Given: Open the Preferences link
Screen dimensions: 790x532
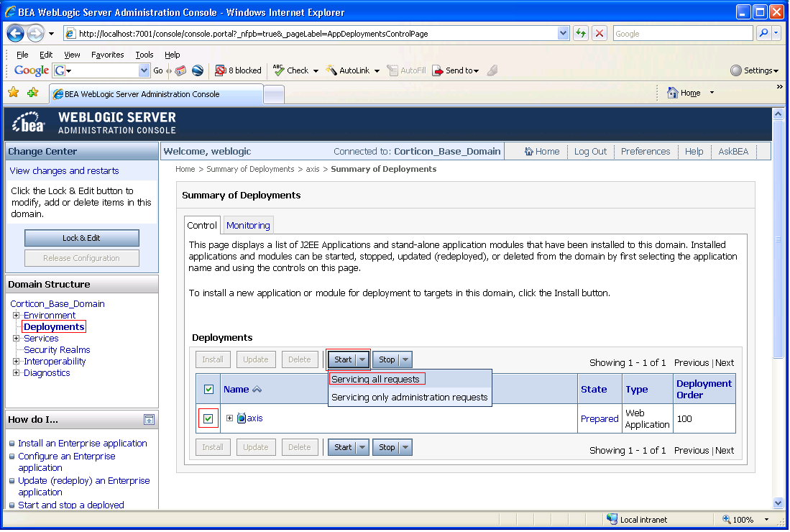Looking at the screenshot, I should (646, 152).
